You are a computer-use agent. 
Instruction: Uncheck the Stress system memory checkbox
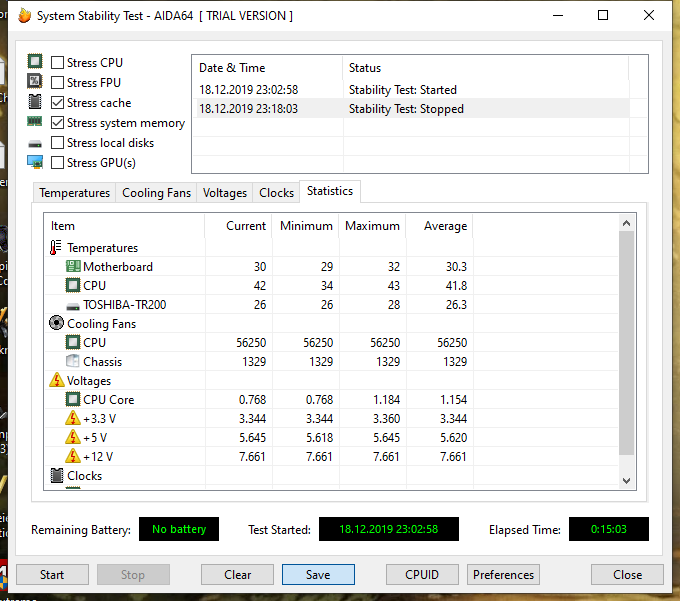pos(57,123)
